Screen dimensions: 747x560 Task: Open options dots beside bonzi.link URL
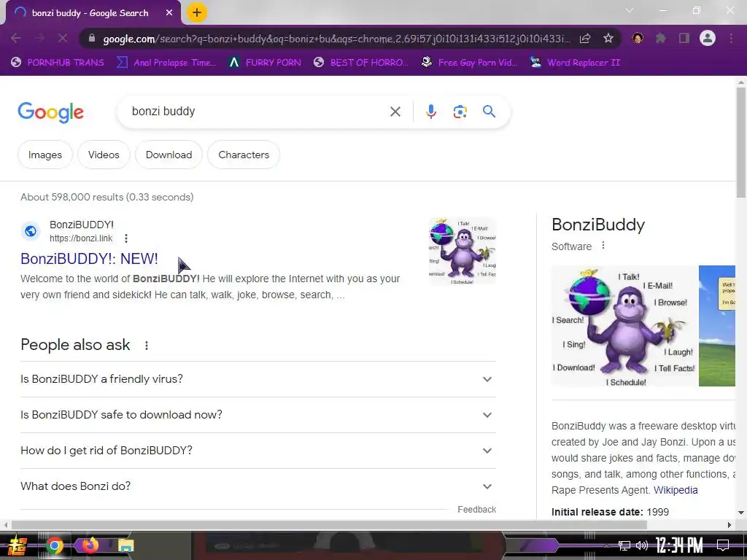pyautogui.click(x=126, y=238)
